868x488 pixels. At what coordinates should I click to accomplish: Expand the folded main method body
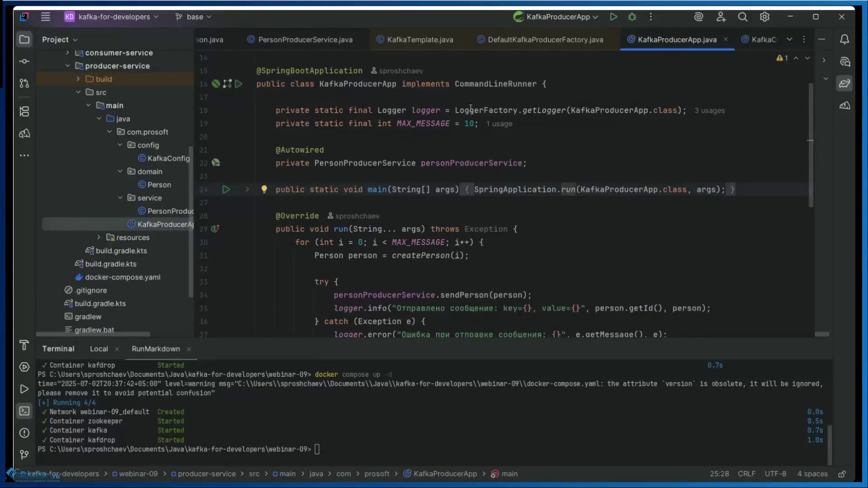(247, 189)
